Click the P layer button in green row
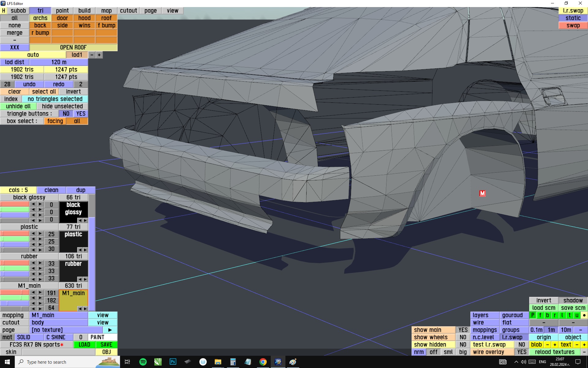 click(533, 315)
